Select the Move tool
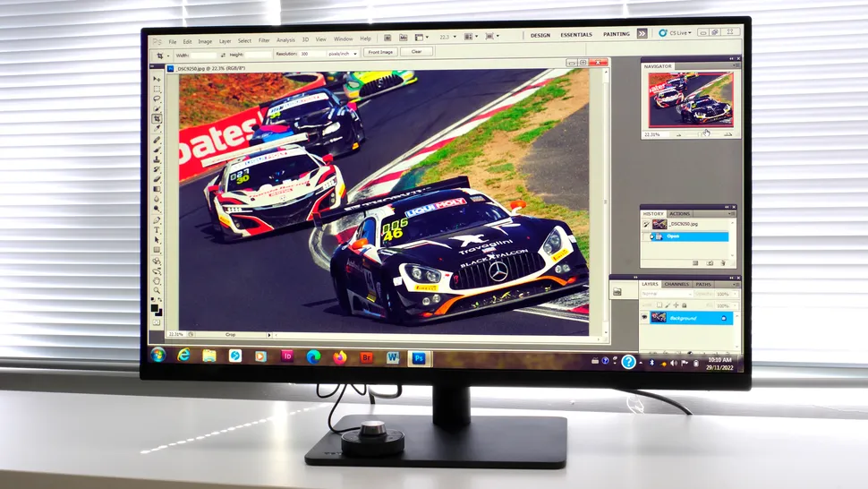This screenshot has width=868, height=489. 157,78
